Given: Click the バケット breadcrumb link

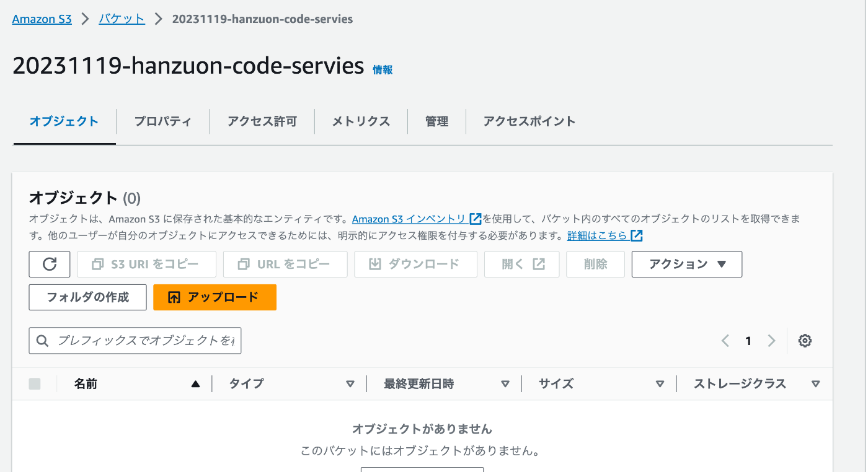Looking at the screenshot, I should [122, 19].
